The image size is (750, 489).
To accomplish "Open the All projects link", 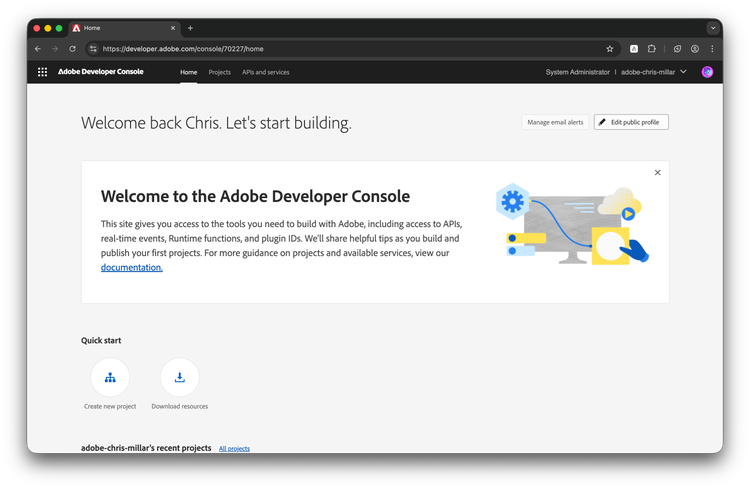I will pos(234,449).
